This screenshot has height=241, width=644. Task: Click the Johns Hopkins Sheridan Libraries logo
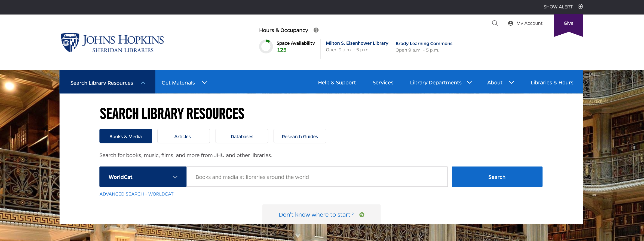tap(112, 43)
